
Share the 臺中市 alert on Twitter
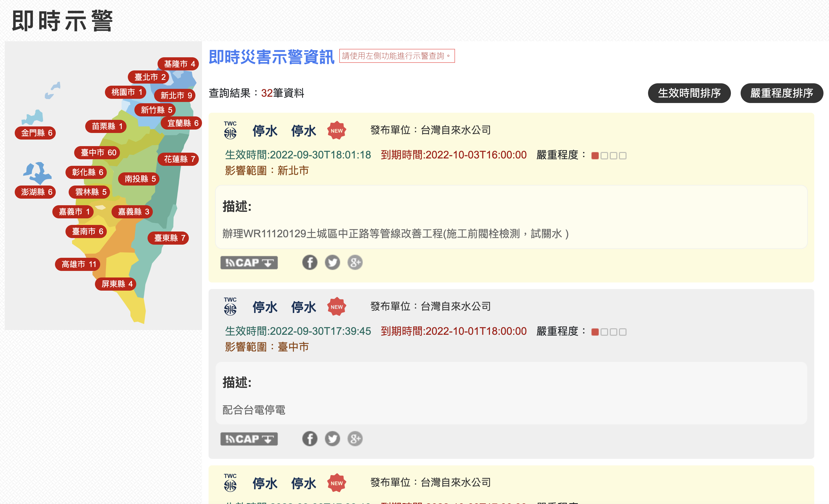click(332, 439)
